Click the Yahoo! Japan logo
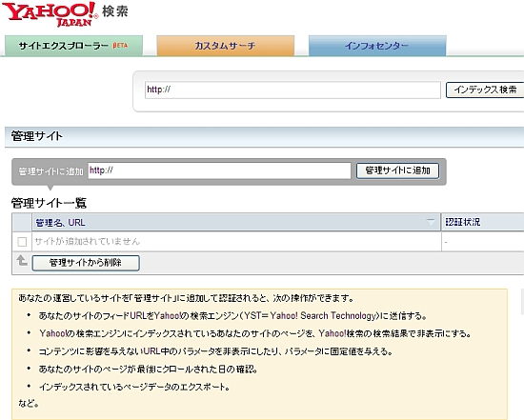524x420 pixels. pos(50,14)
